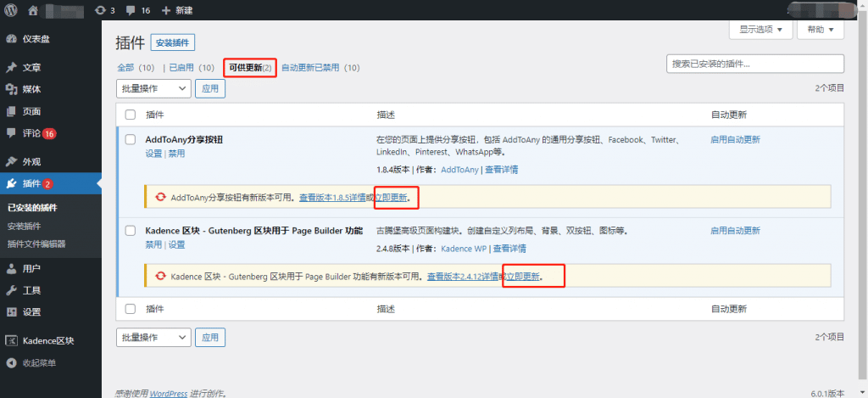Check the AddToAny分享按钮 plugin checkbox
This screenshot has width=868, height=398.
(x=131, y=140)
